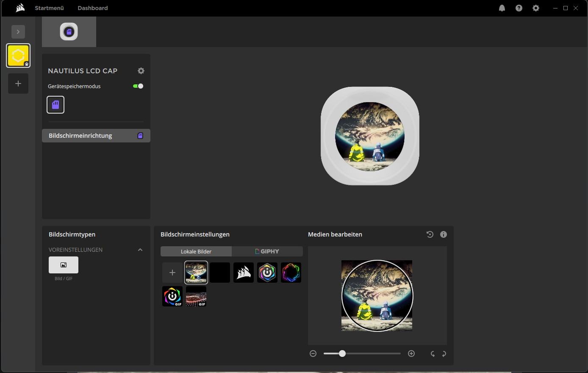Switch to the GIPHY tab

pos(267,251)
